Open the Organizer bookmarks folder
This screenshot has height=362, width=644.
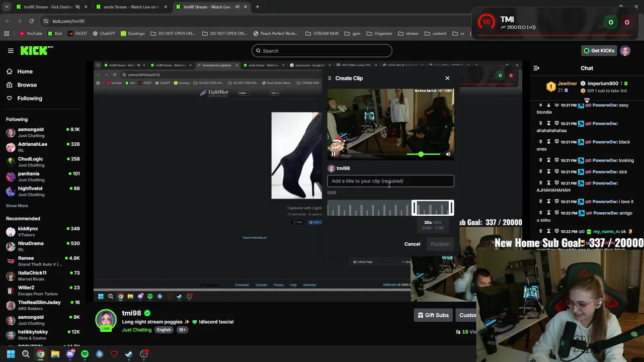379,34
